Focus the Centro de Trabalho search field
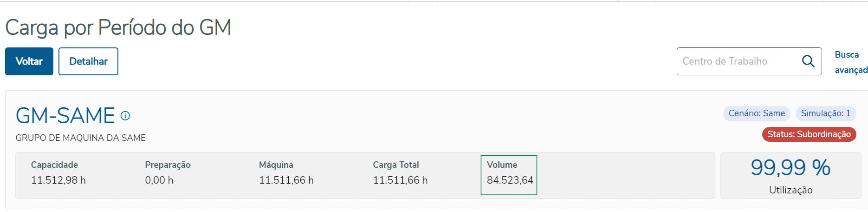 click(x=738, y=61)
